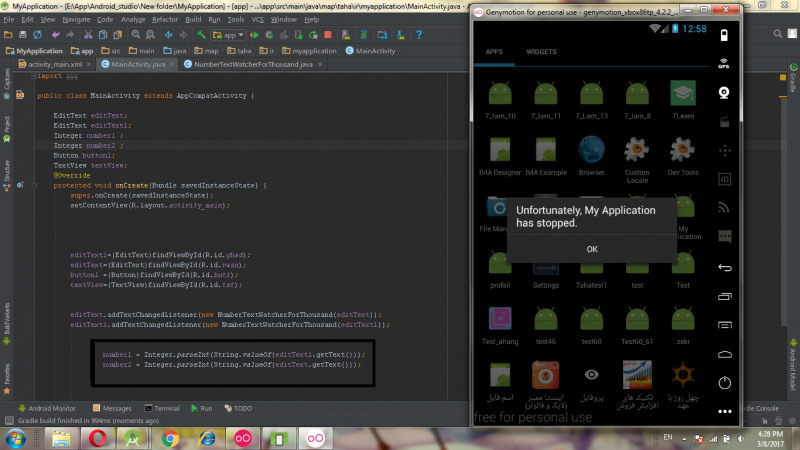Tap OK in the app stopped dialog
The width and height of the screenshot is (800, 450).
pos(592,249)
